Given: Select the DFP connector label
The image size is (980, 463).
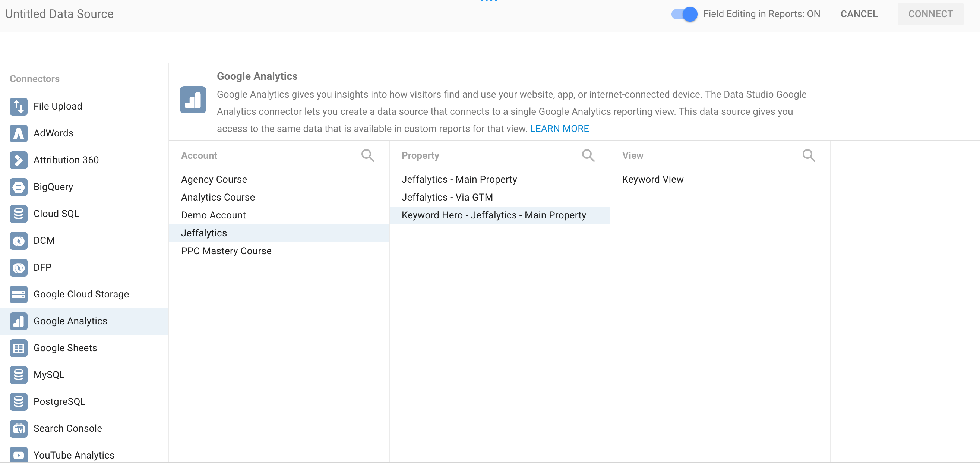Looking at the screenshot, I should tap(42, 267).
